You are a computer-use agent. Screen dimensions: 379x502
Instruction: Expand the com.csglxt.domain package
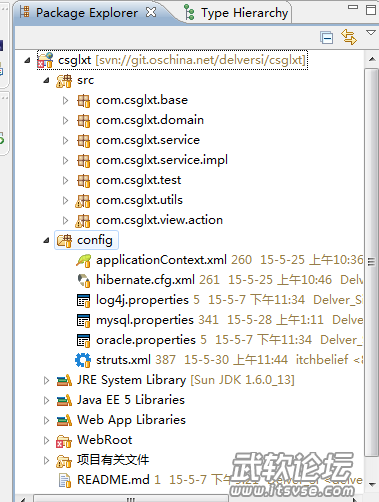(x=65, y=120)
